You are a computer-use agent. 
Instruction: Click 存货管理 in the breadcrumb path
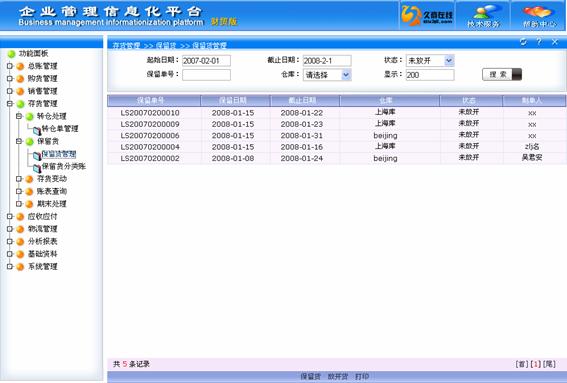tap(126, 46)
